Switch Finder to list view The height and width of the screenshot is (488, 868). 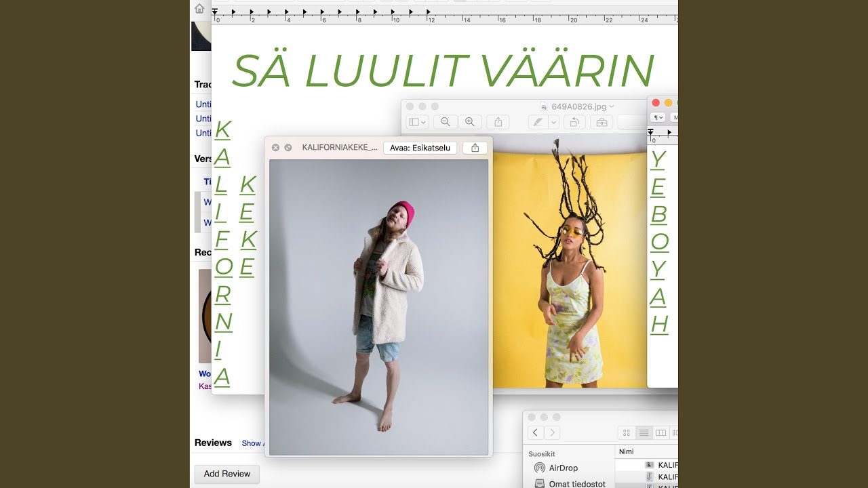click(644, 432)
